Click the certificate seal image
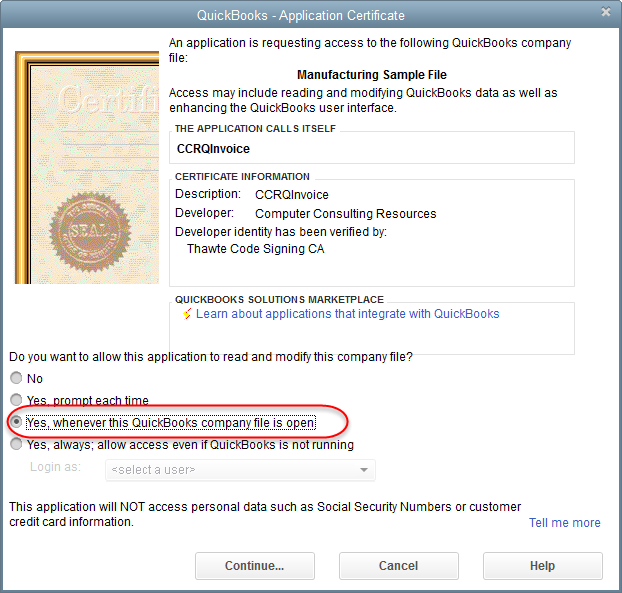Viewport: 622px width, 593px height. [x=90, y=232]
